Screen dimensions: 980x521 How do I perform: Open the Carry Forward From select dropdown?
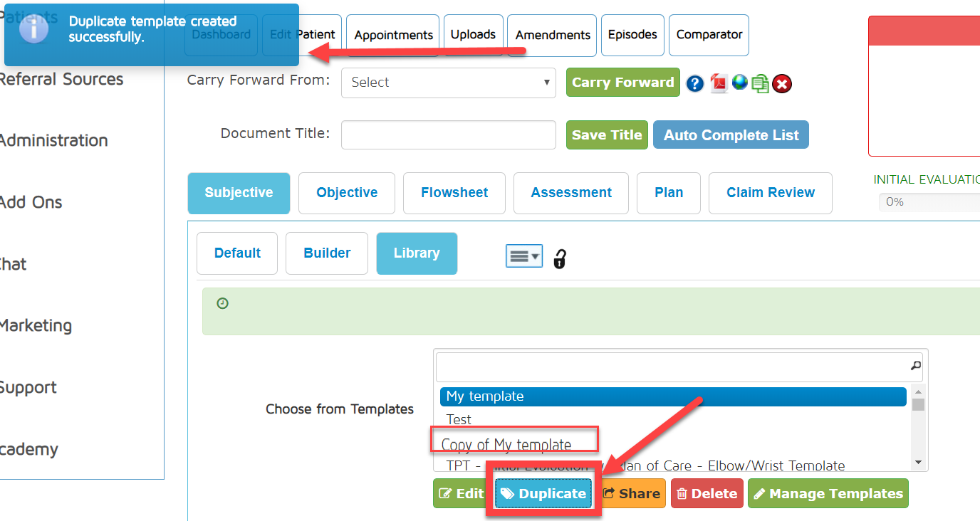click(x=449, y=83)
